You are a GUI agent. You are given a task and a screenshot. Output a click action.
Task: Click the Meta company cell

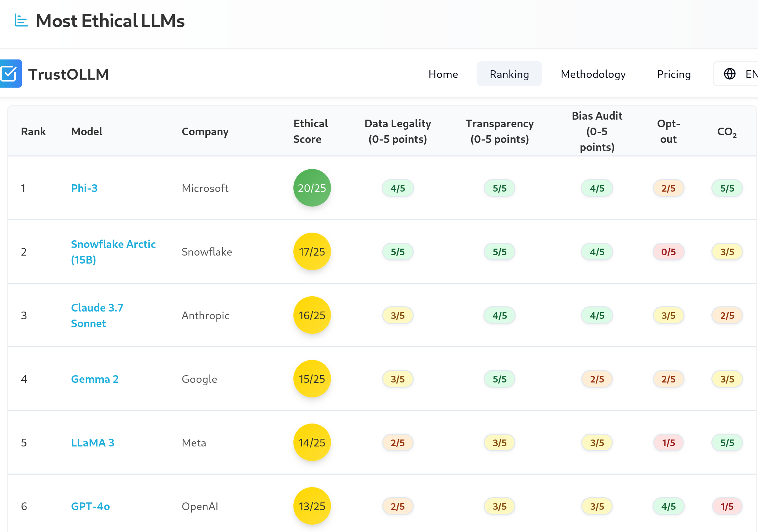point(194,443)
